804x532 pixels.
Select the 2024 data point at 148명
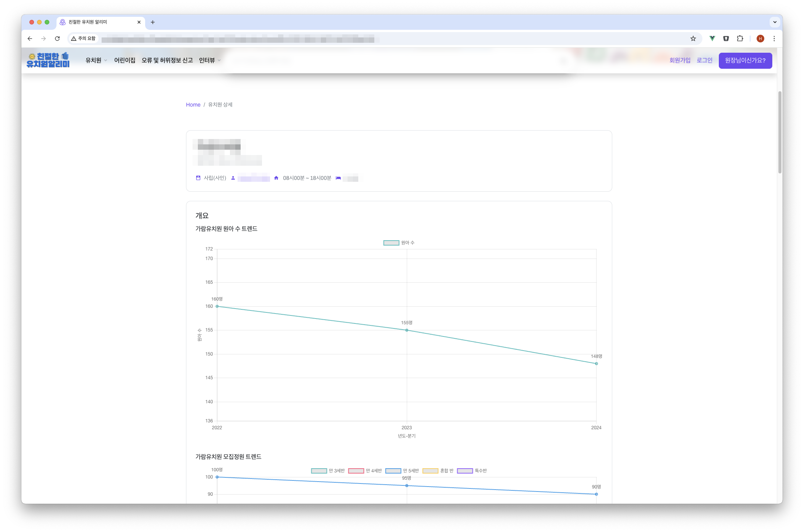596,364
